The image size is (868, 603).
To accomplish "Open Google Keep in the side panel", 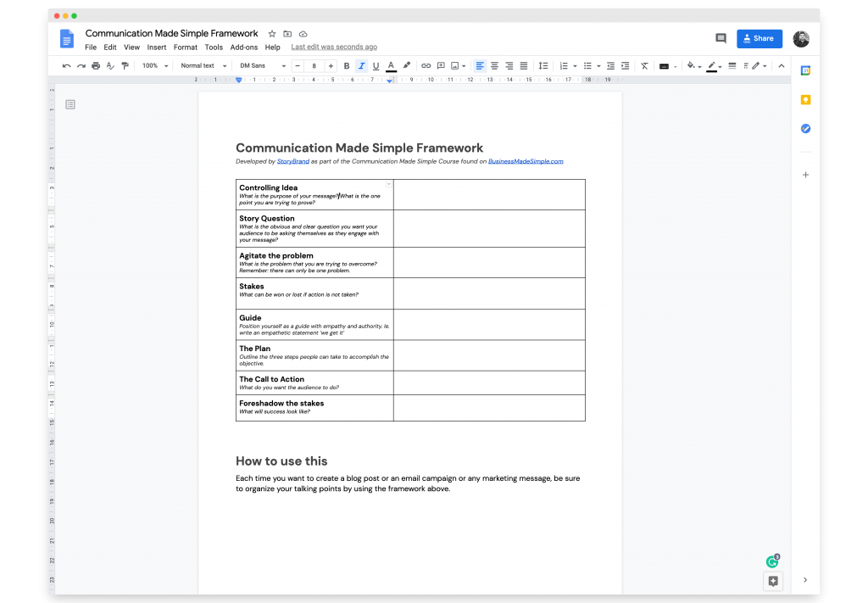I will pos(805,100).
